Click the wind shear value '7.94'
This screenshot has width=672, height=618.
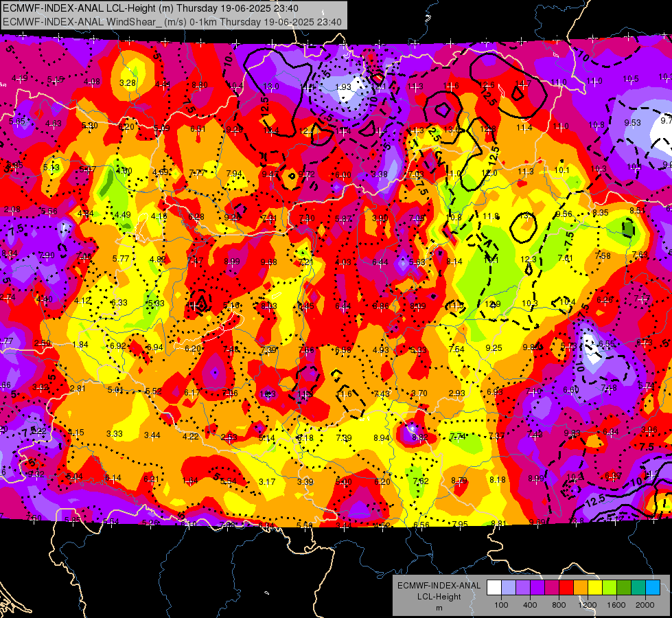pos(234,174)
